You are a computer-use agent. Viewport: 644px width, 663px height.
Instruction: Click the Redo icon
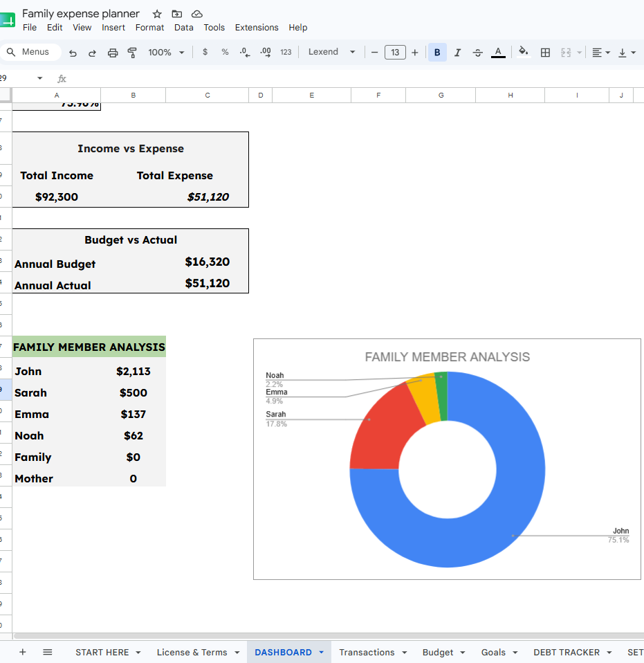coord(92,53)
